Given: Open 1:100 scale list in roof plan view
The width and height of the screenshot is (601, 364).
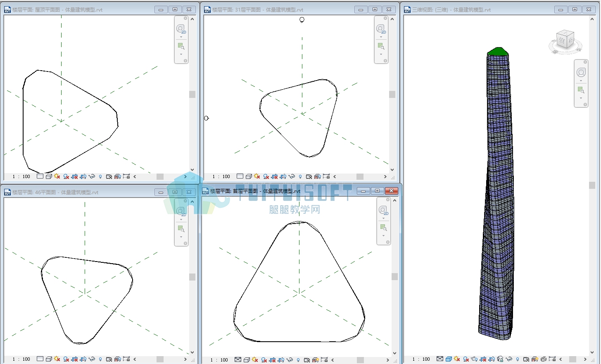Looking at the screenshot, I should [x=21, y=176].
